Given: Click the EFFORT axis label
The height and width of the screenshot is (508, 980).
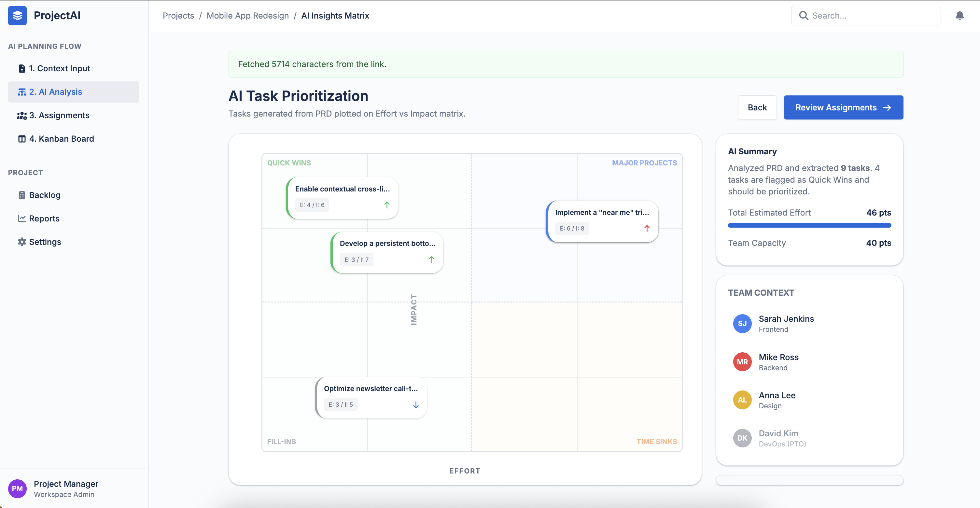Looking at the screenshot, I should pyautogui.click(x=465, y=471).
